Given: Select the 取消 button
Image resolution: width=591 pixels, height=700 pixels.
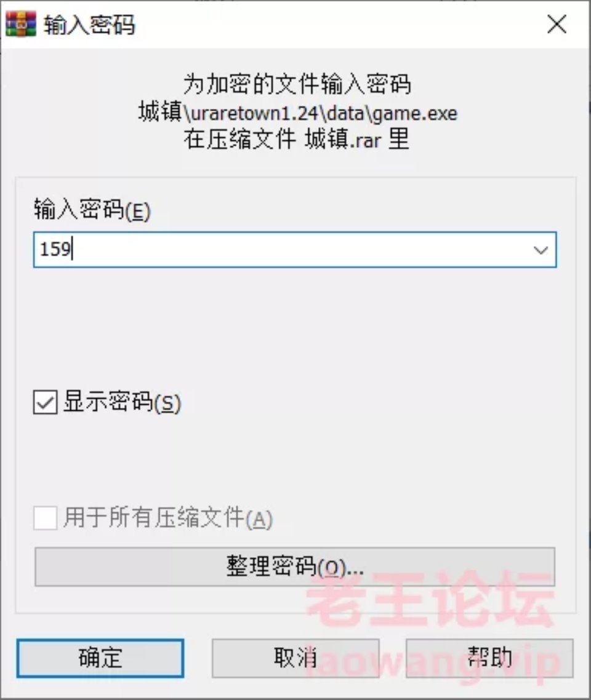Looking at the screenshot, I should [295, 658].
